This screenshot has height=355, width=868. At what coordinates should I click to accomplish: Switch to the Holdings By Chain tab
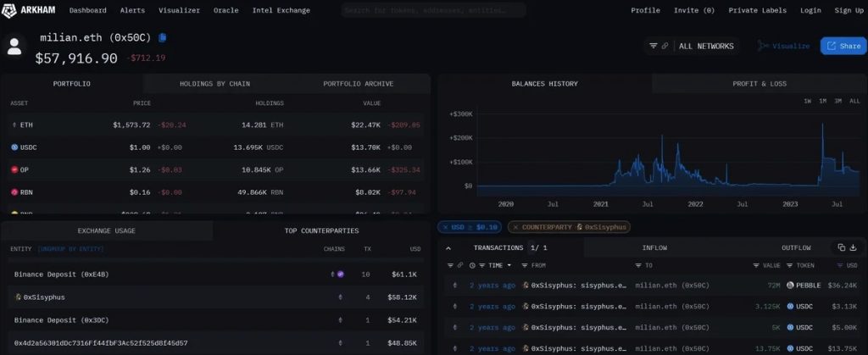(214, 84)
